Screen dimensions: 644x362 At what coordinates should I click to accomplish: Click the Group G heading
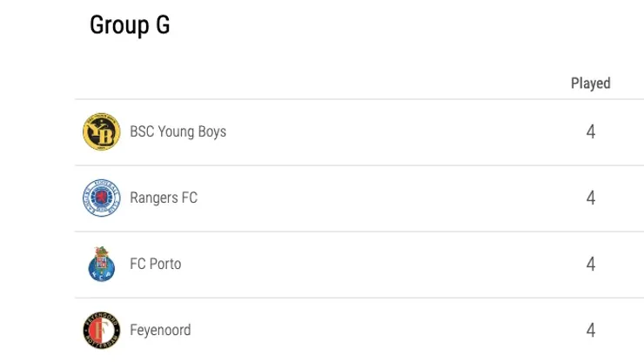[130, 26]
